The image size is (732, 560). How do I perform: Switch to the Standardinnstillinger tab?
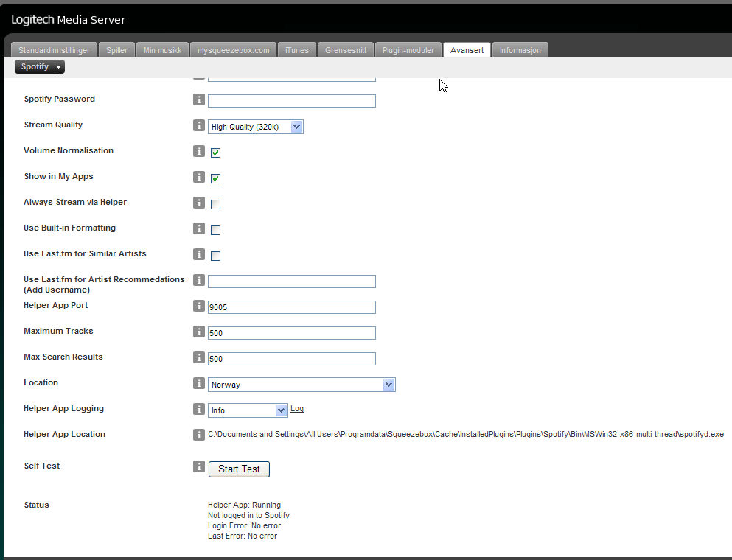tap(54, 50)
